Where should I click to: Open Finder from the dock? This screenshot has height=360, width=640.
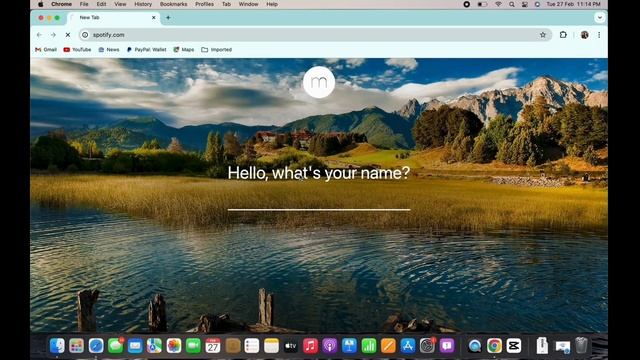[57, 346]
